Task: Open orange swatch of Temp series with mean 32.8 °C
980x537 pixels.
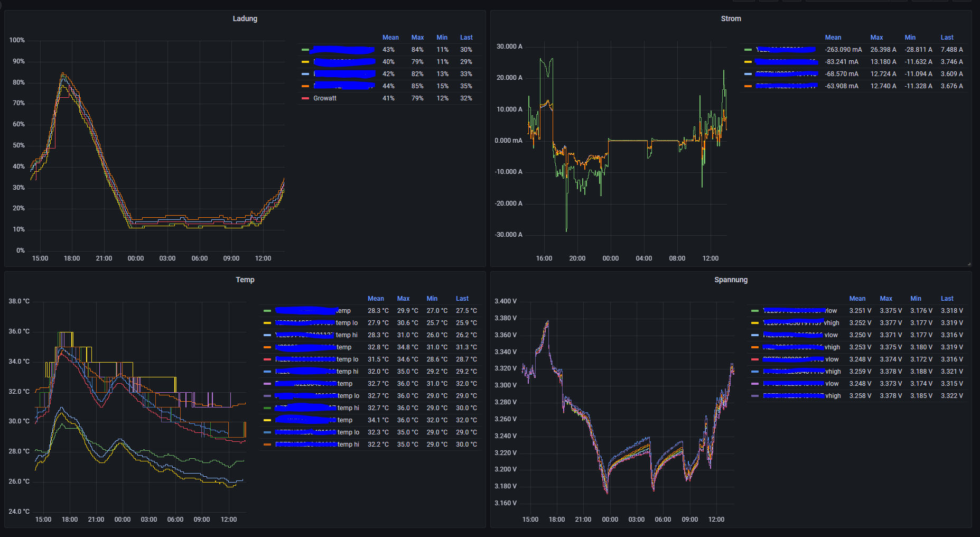Action: pos(267,347)
